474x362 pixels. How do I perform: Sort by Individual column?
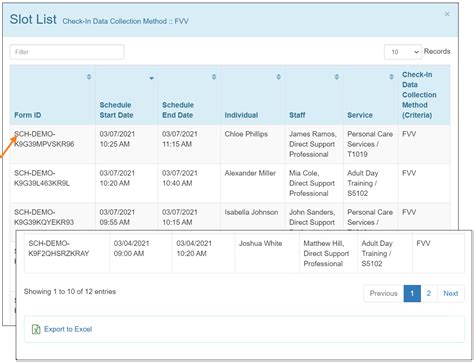point(278,77)
